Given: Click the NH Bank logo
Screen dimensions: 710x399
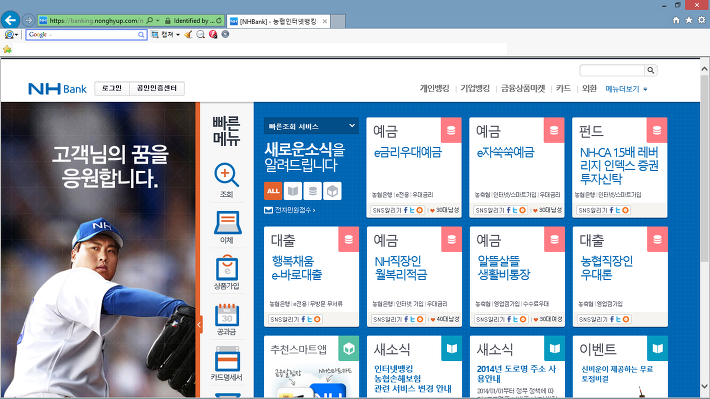Looking at the screenshot, I should click(57, 89).
